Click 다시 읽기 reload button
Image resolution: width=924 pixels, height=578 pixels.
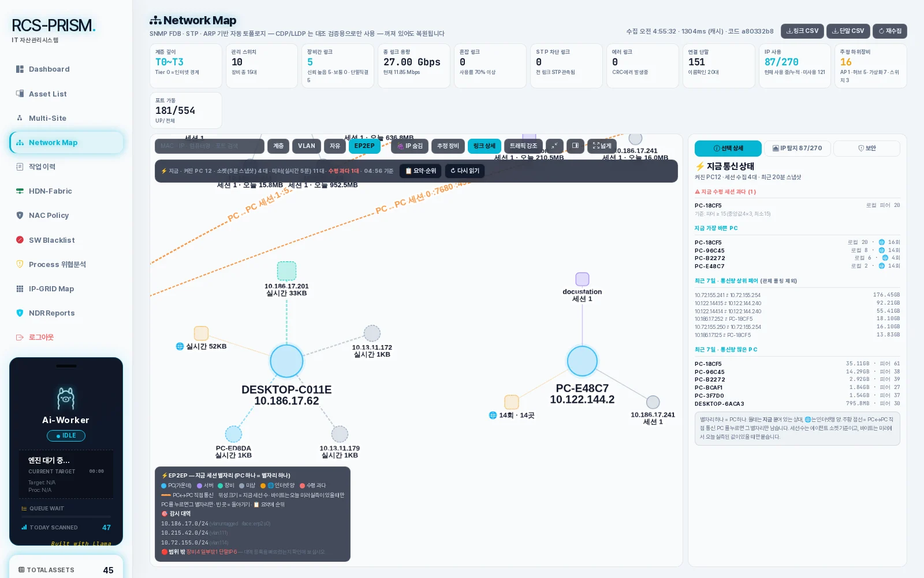click(x=465, y=171)
